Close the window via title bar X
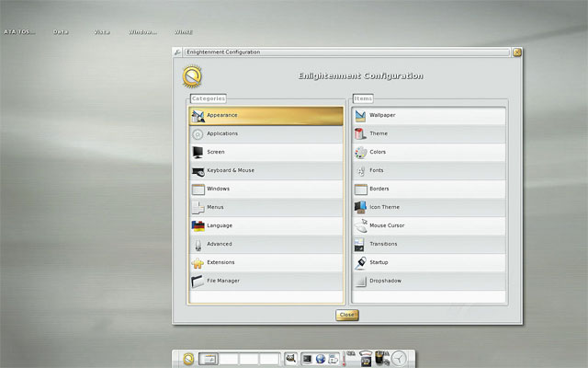The width and height of the screenshot is (588, 368). tap(517, 52)
